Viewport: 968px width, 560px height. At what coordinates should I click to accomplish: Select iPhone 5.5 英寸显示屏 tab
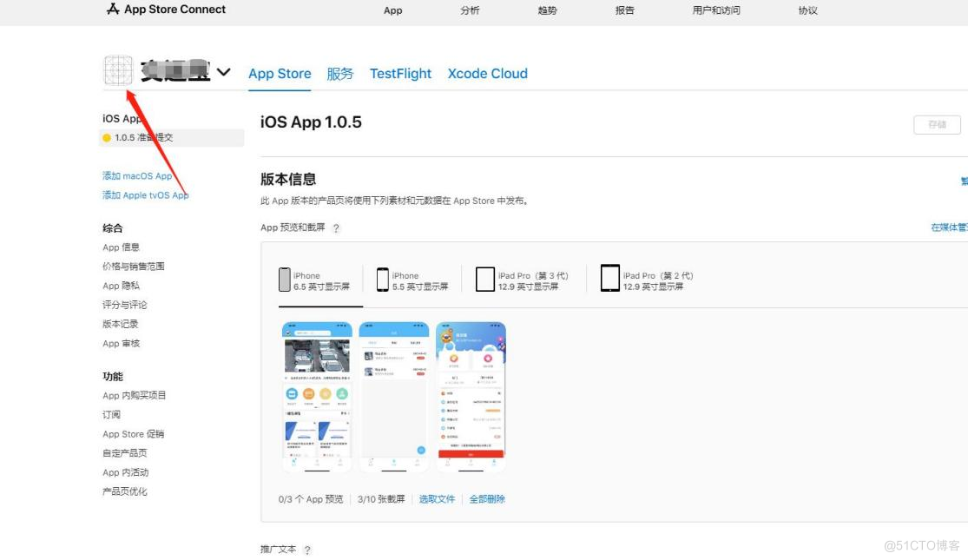tap(412, 280)
